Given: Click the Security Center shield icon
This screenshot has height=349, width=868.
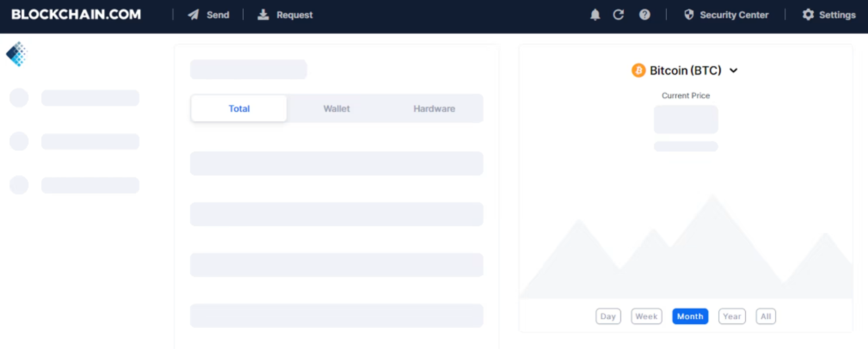Looking at the screenshot, I should (689, 15).
